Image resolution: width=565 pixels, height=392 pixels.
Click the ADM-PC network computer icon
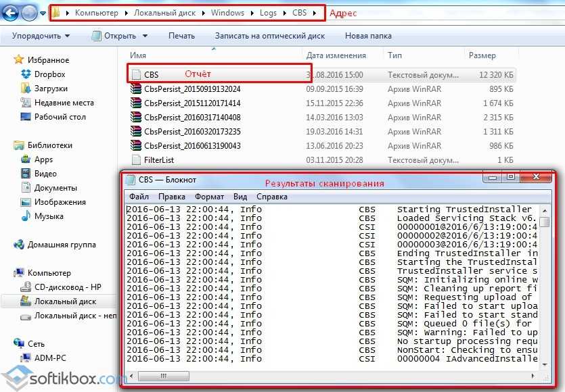tap(26, 358)
